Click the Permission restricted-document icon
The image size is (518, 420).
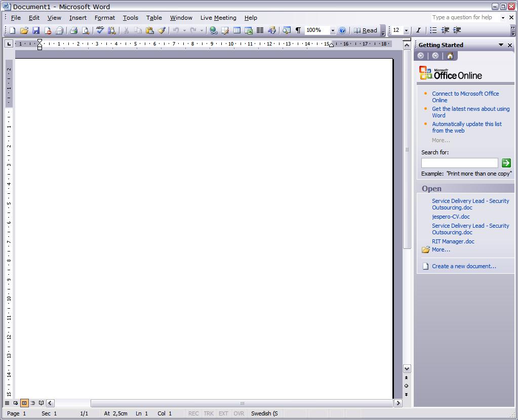(x=48, y=30)
